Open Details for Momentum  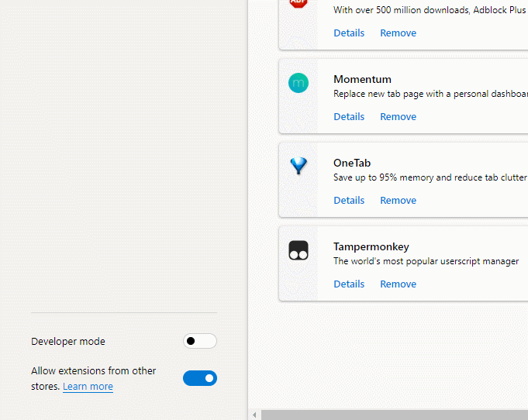pos(349,117)
